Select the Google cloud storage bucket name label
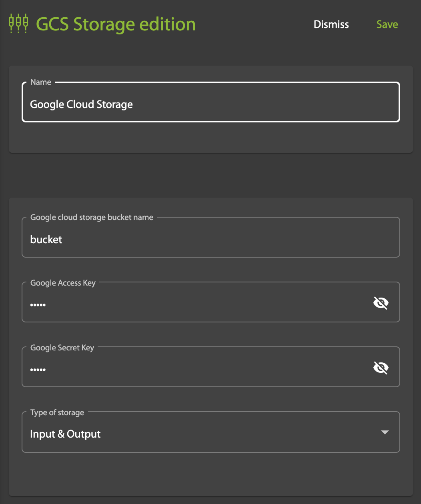 [x=91, y=217]
